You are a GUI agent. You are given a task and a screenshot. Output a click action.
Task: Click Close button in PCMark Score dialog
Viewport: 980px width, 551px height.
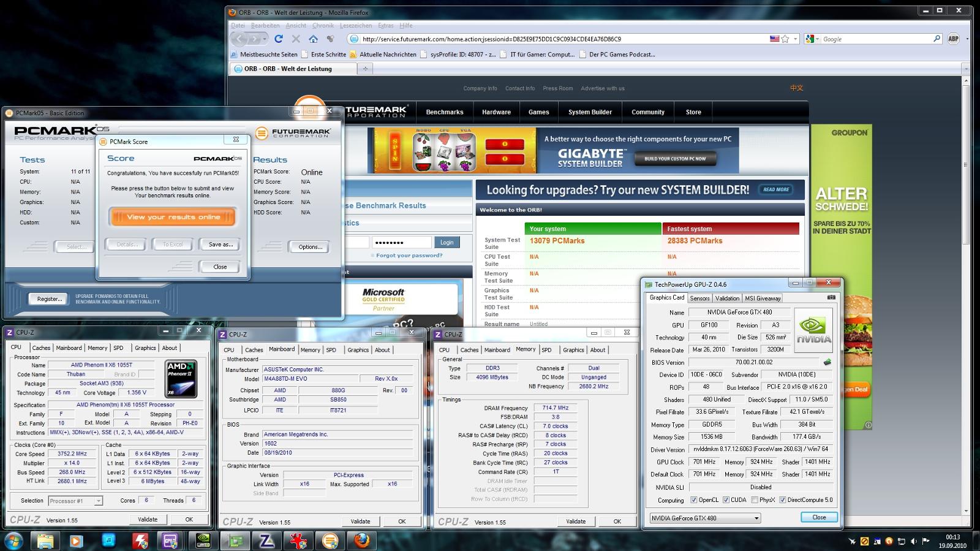click(x=220, y=267)
